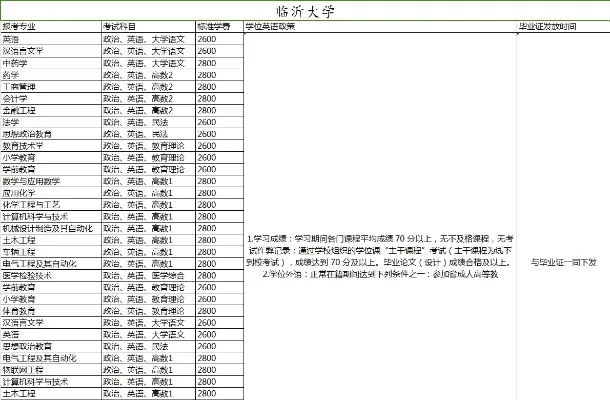Click the 2800 fee in 中药学 row
The width and height of the screenshot is (610, 400).
coord(219,63)
